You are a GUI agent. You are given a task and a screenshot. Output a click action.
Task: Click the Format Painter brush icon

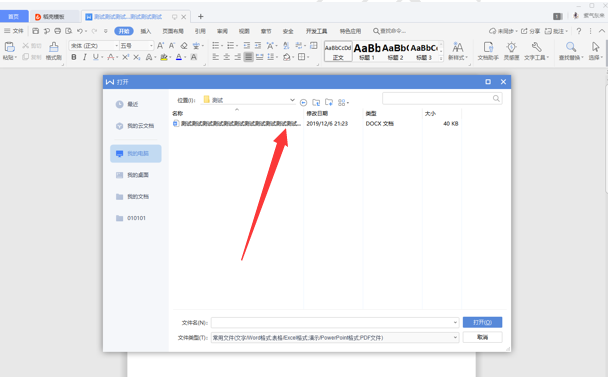tap(54, 47)
